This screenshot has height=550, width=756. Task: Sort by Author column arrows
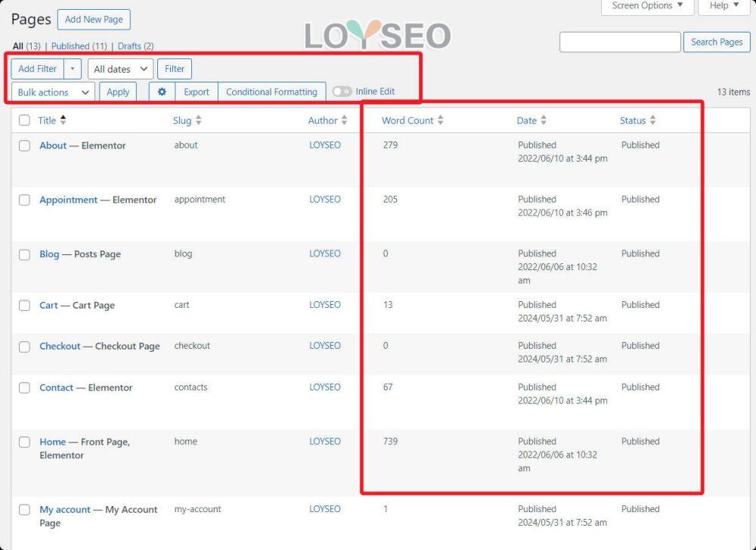tap(344, 120)
